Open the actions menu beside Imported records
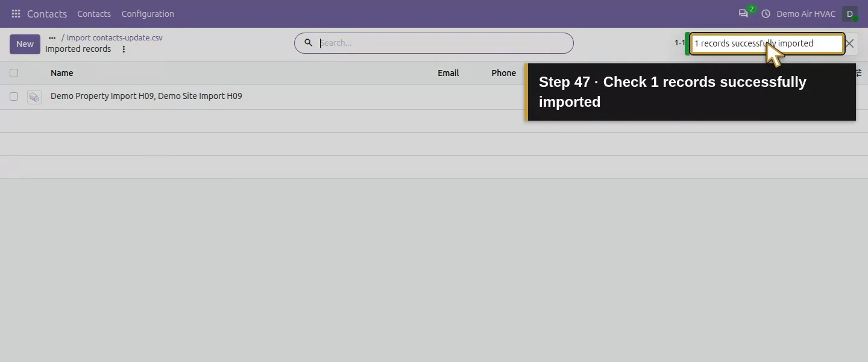The image size is (868, 362). pyautogui.click(x=124, y=49)
